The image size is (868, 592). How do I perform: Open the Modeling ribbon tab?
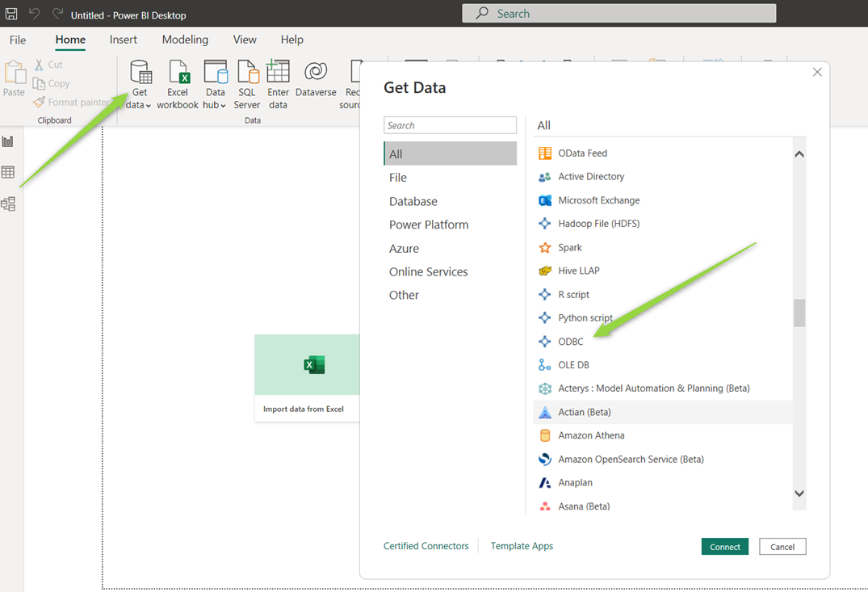click(x=185, y=40)
